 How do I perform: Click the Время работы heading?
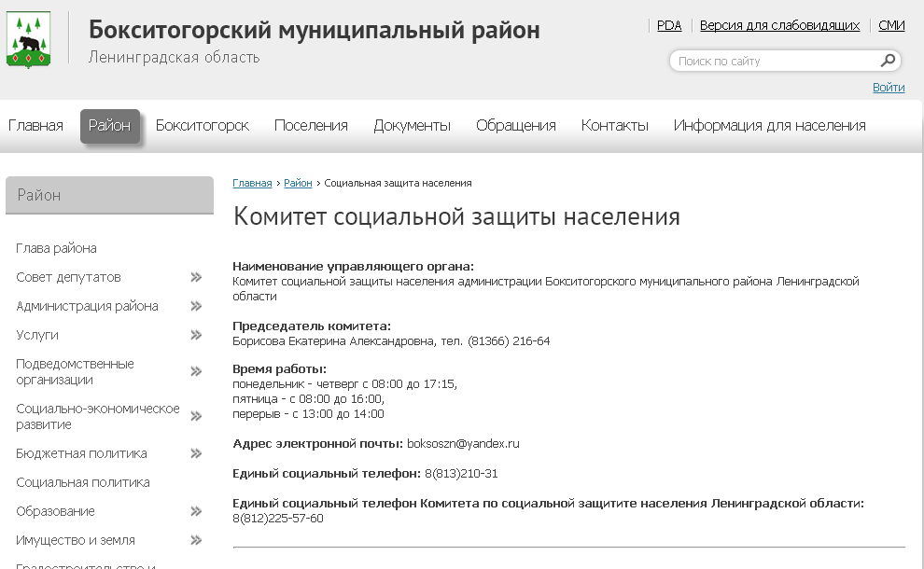click(279, 369)
